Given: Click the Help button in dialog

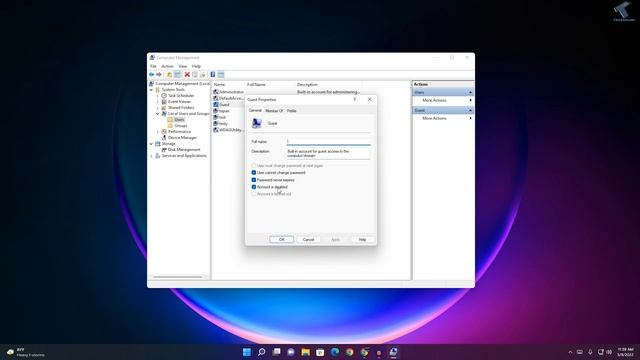Looking at the screenshot, I should pos(362,240).
